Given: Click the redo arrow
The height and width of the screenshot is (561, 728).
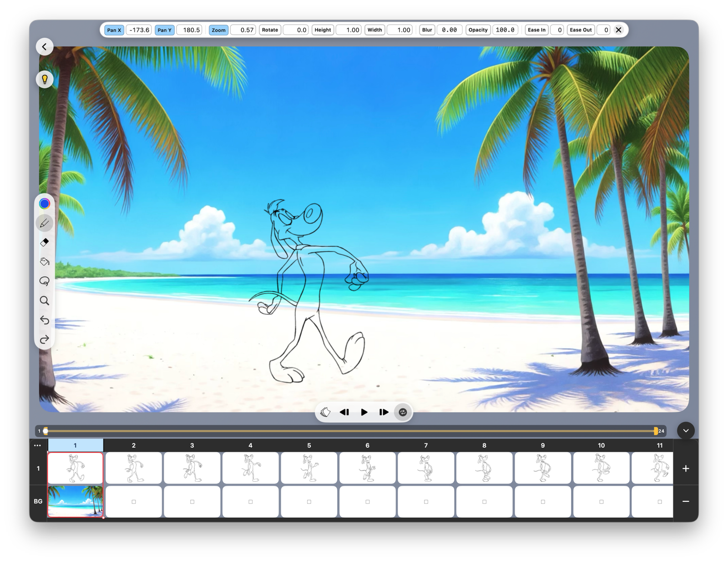Looking at the screenshot, I should point(45,339).
